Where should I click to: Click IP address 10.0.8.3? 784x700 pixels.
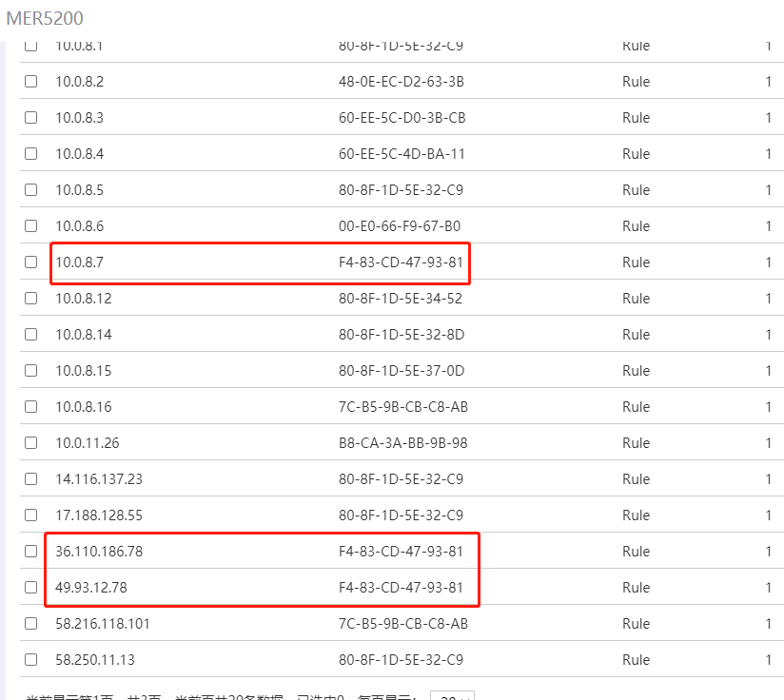[x=80, y=118]
